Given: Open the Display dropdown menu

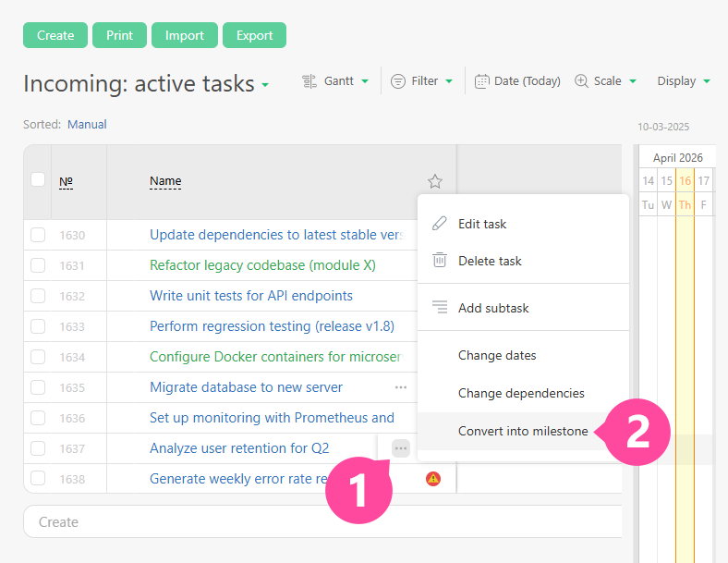Looking at the screenshot, I should (x=683, y=81).
